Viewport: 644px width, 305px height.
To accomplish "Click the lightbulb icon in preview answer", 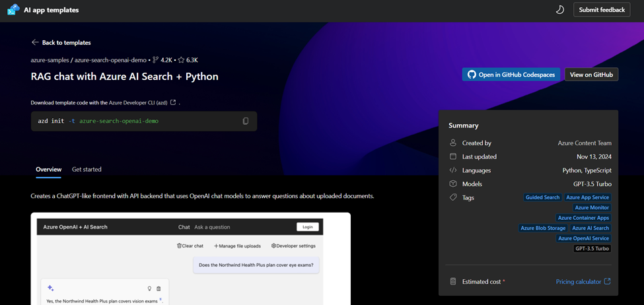I will point(149,288).
